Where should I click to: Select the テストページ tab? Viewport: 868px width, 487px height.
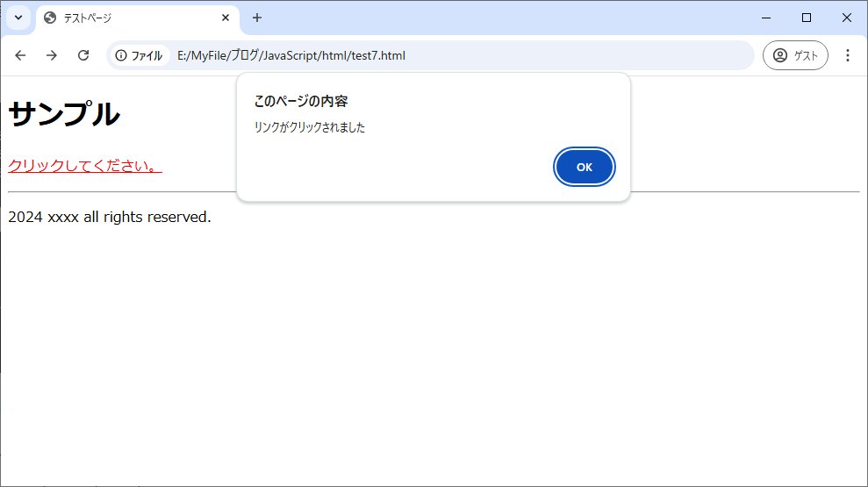pos(137,18)
